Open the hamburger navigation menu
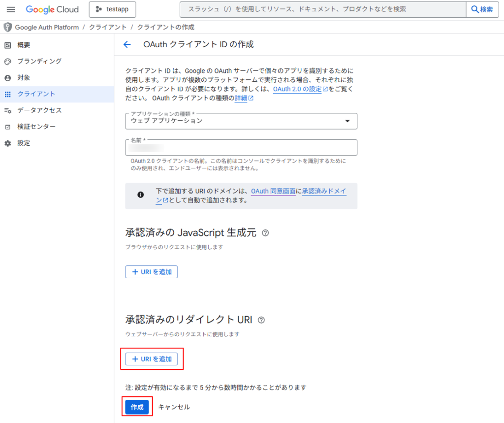 click(11, 10)
